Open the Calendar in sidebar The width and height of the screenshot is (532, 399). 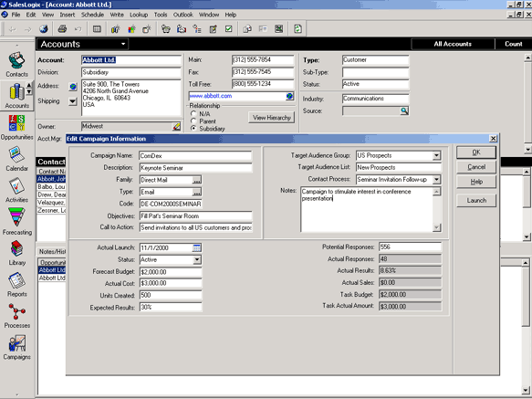(x=16, y=159)
